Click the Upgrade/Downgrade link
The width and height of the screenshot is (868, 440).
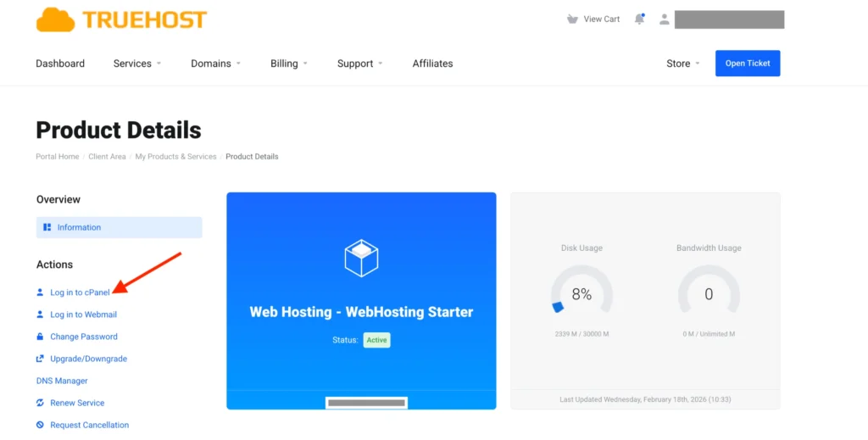(88, 359)
